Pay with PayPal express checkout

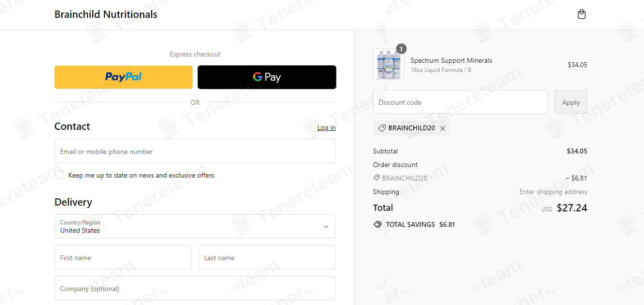point(124,77)
